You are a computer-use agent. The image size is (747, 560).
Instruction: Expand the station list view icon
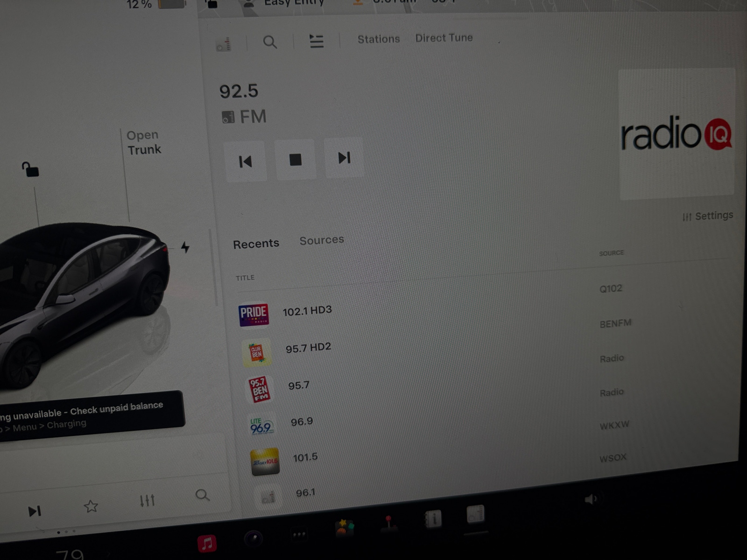pyautogui.click(x=316, y=42)
